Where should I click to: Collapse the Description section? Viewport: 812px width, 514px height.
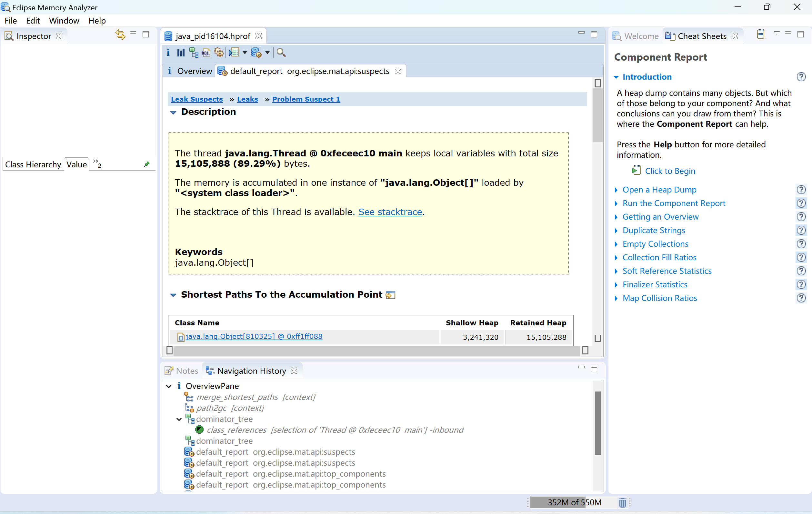(x=173, y=113)
